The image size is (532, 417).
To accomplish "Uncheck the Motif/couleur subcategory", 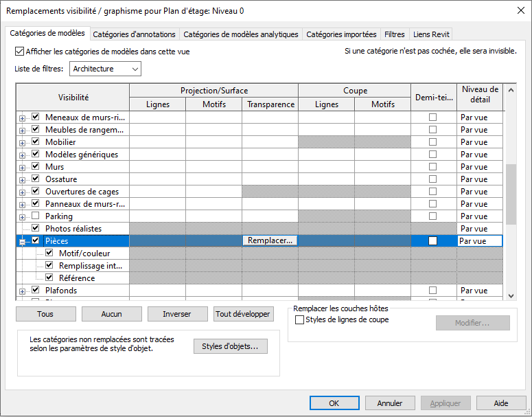I will click(49, 253).
